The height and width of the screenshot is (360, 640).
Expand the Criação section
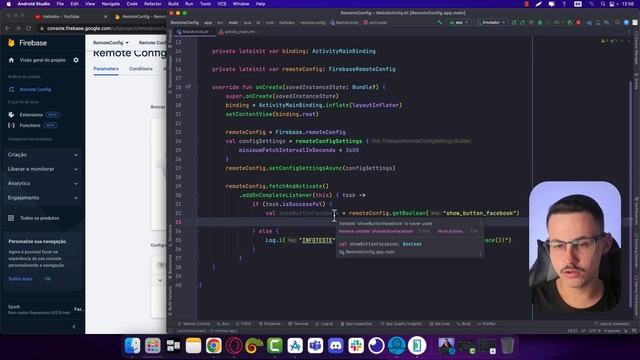pyautogui.click(x=42, y=155)
